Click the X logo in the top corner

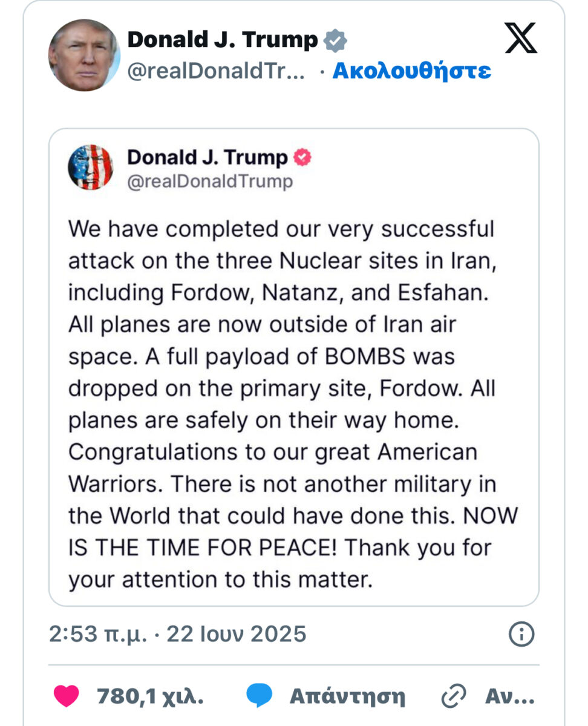coord(520,40)
